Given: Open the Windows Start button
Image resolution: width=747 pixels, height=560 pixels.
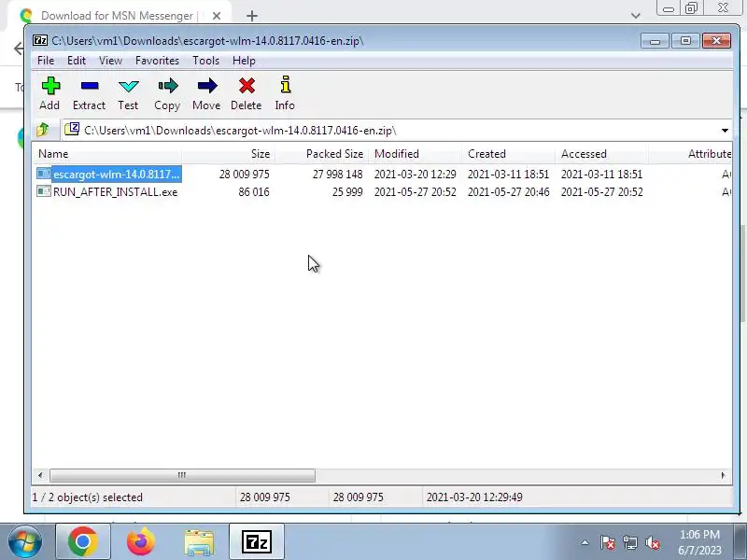Looking at the screenshot, I should (24, 541).
